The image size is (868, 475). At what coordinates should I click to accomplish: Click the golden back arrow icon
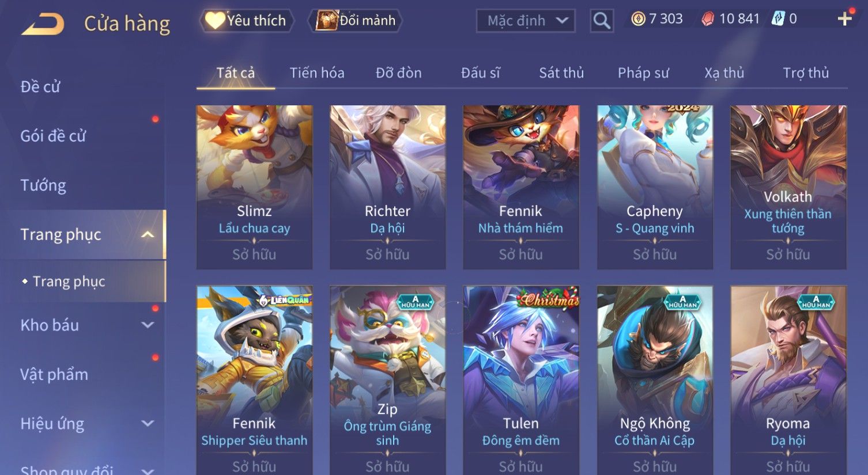coord(43,24)
